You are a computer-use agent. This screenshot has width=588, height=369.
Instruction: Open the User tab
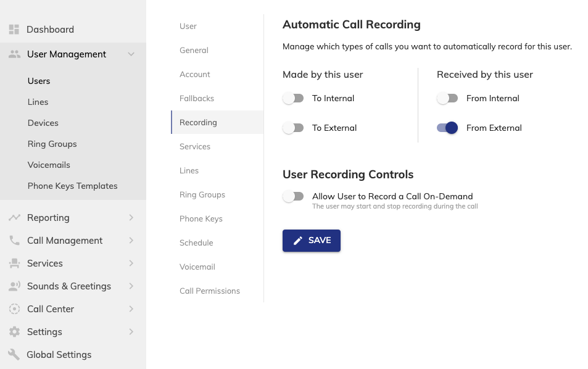218,27
